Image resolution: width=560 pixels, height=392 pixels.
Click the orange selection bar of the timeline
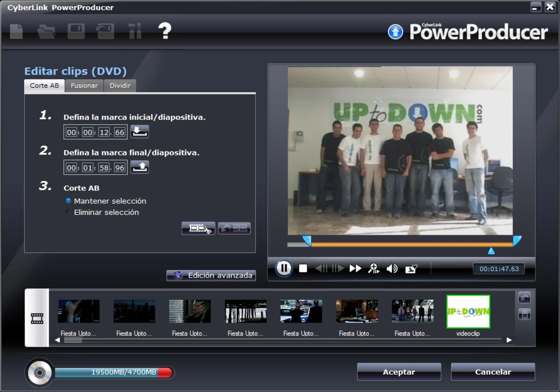412,245
